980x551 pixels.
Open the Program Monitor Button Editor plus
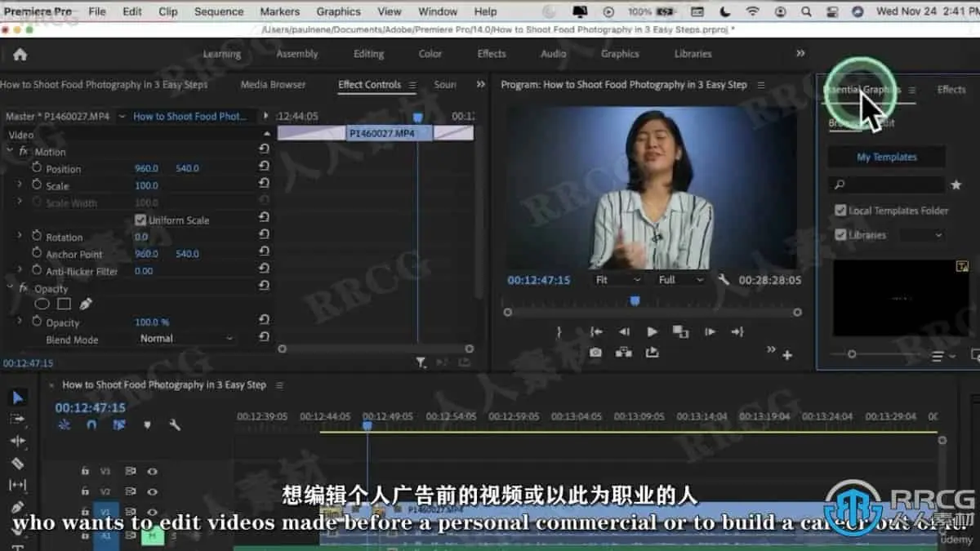[x=787, y=354]
